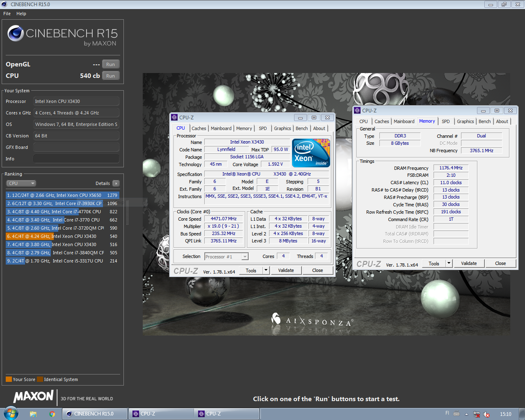This screenshot has height=420, width=525.
Task: Click DRAM Frequency value 1176.4 MHz
Action: coord(451,168)
